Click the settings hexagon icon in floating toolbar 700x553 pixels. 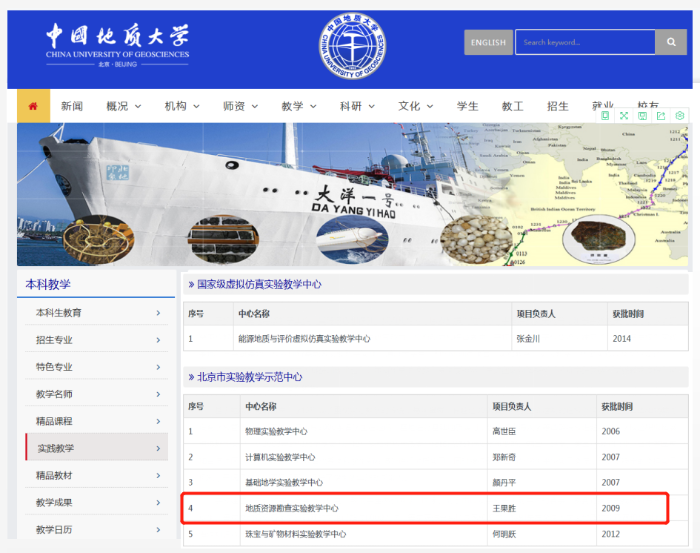tap(680, 116)
